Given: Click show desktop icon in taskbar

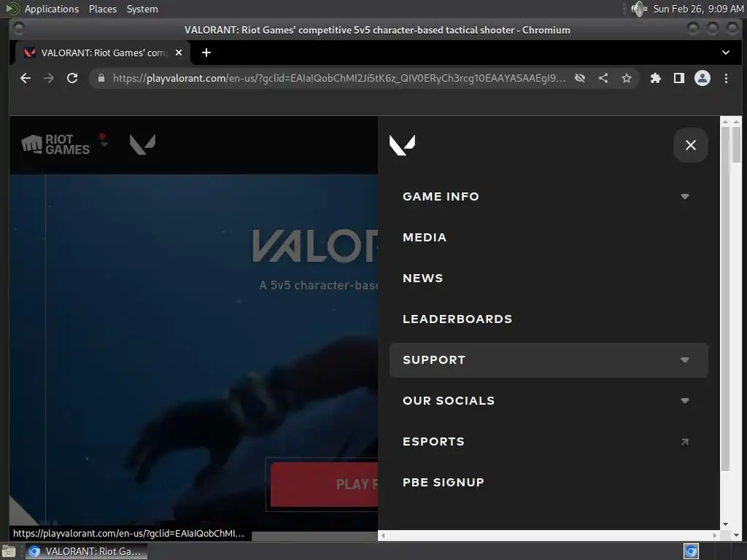Looking at the screenshot, I should 9,552.
